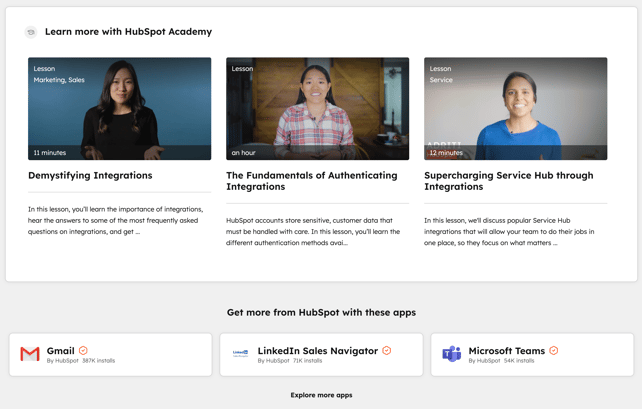Click the 'Service' category label
This screenshot has height=409, width=642.
point(441,80)
